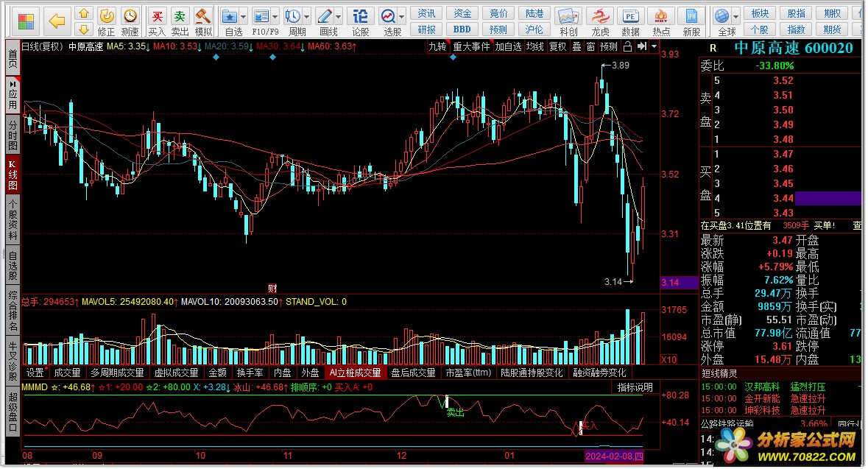Click the 陆港 button
The width and height of the screenshot is (868, 469).
[x=534, y=13]
